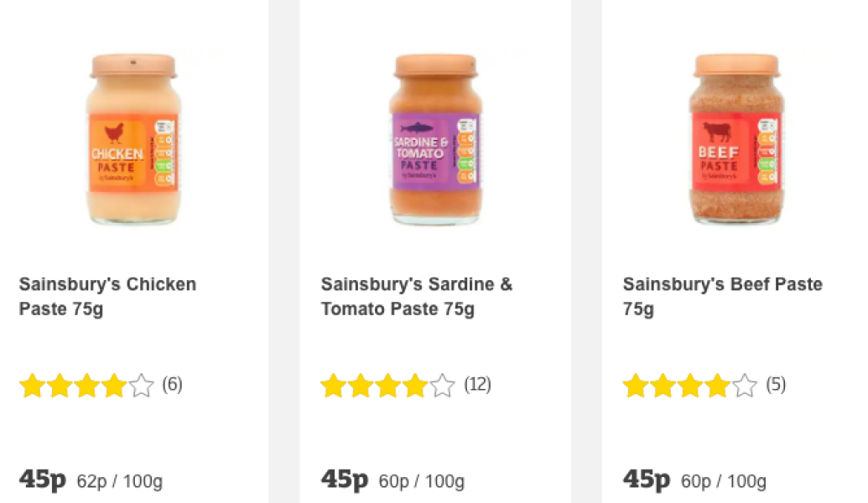Click the third star under Chicken Paste

coord(86,386)
